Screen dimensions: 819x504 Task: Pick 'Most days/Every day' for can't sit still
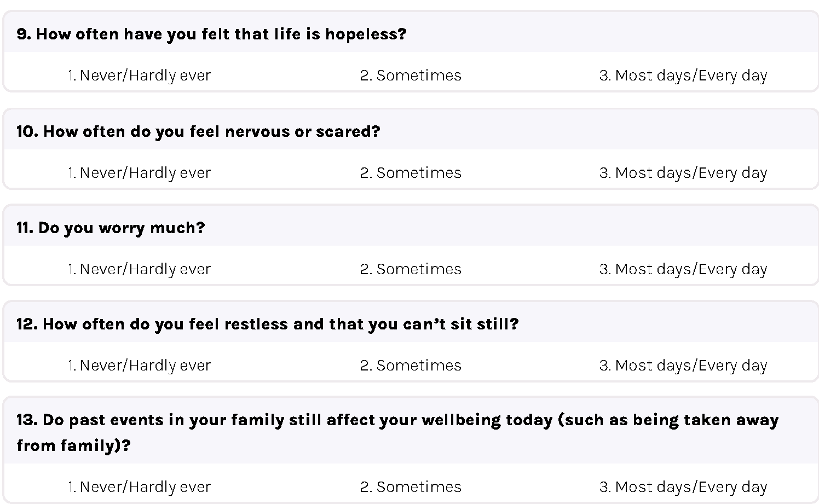coord(683,366)
